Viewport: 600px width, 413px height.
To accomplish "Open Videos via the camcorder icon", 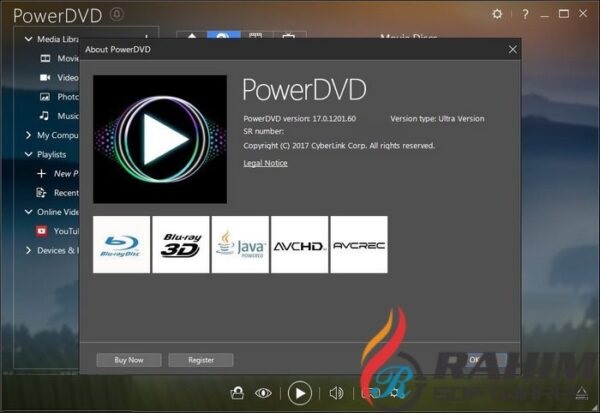I will [x=45, y=77].
